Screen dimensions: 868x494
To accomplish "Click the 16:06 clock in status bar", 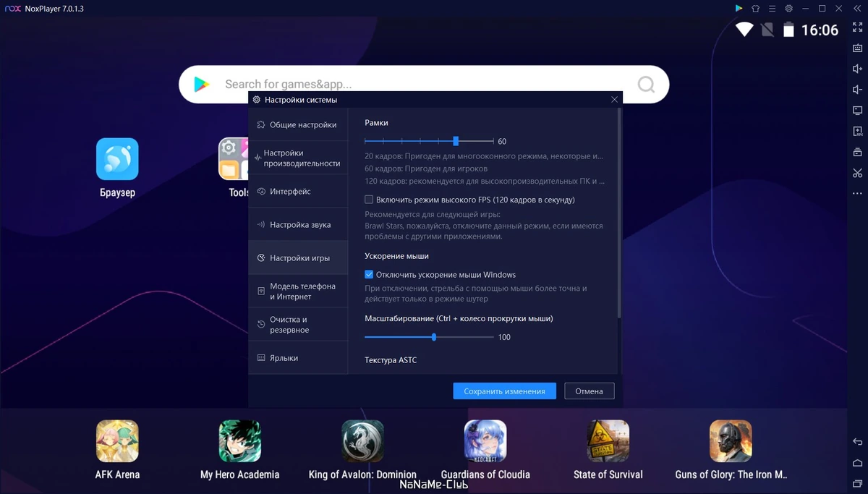I will coord(820,30).
